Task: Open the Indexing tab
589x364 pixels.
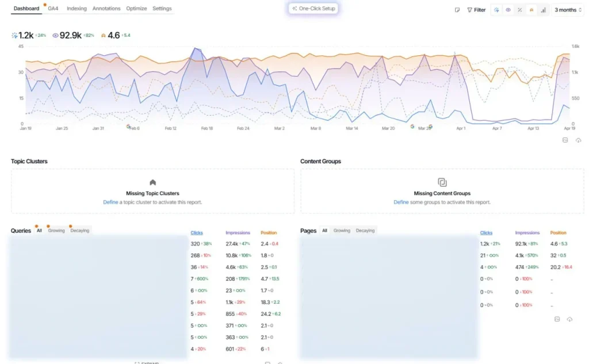Action: coord(77,9)
